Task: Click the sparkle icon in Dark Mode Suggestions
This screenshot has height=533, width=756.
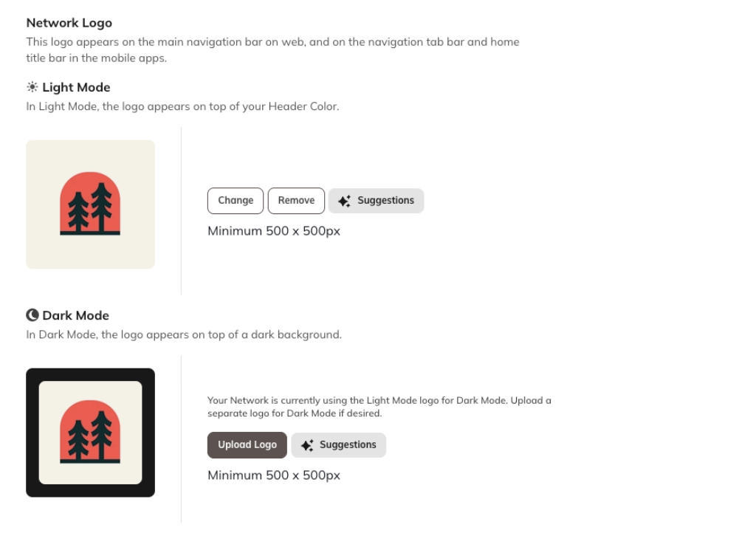Action: 307,445
